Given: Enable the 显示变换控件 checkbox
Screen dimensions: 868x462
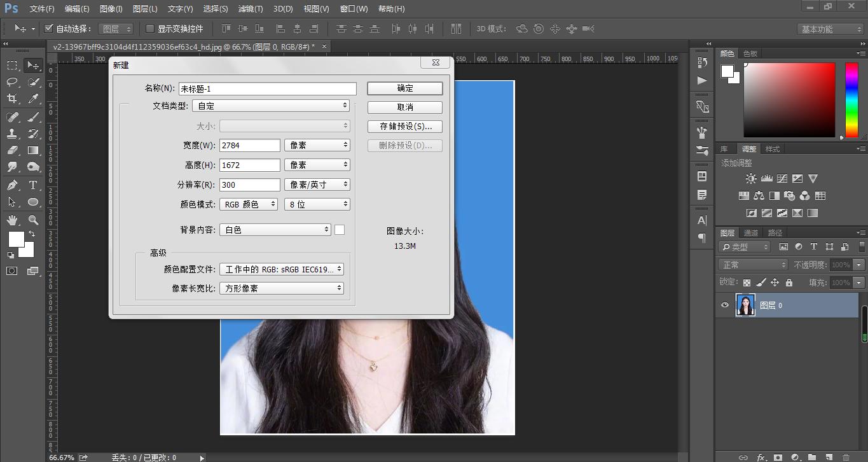Looking at the screenshot, I should tap(150, 29).
